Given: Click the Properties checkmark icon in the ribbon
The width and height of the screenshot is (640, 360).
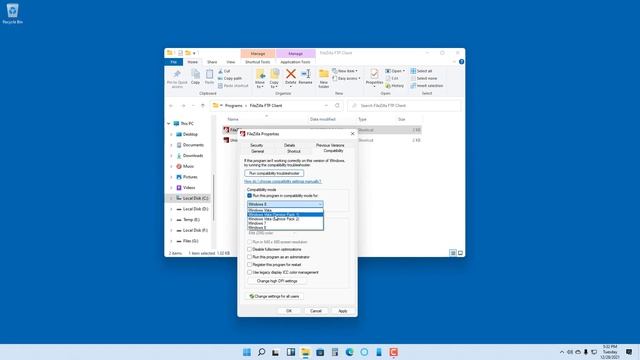Looking at the screenshot, I should pyautogui.click(x=374, y=74).
